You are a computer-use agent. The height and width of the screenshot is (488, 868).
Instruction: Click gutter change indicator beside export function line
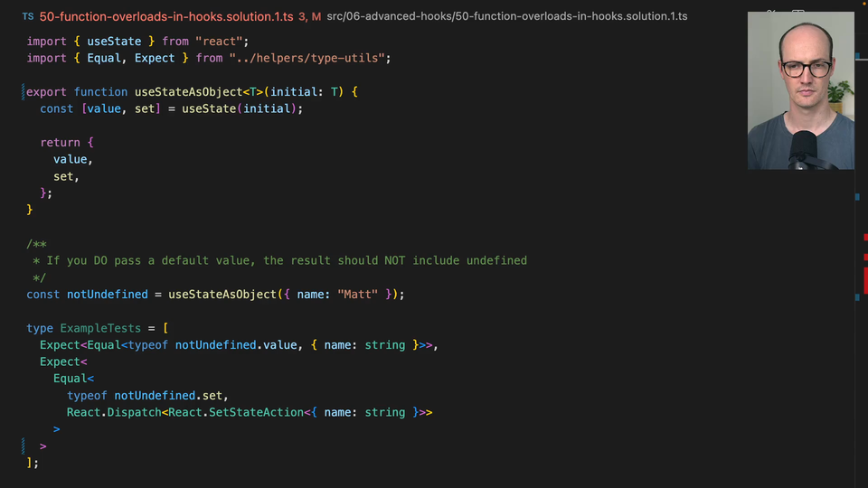point(23,91)
